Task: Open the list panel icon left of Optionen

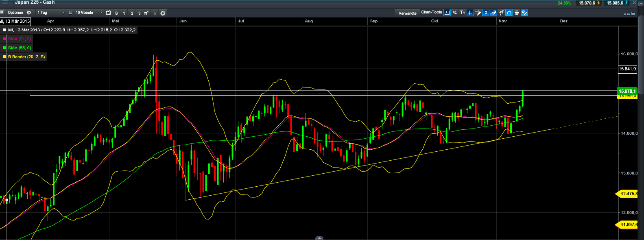Action: (x=2, y=13)
